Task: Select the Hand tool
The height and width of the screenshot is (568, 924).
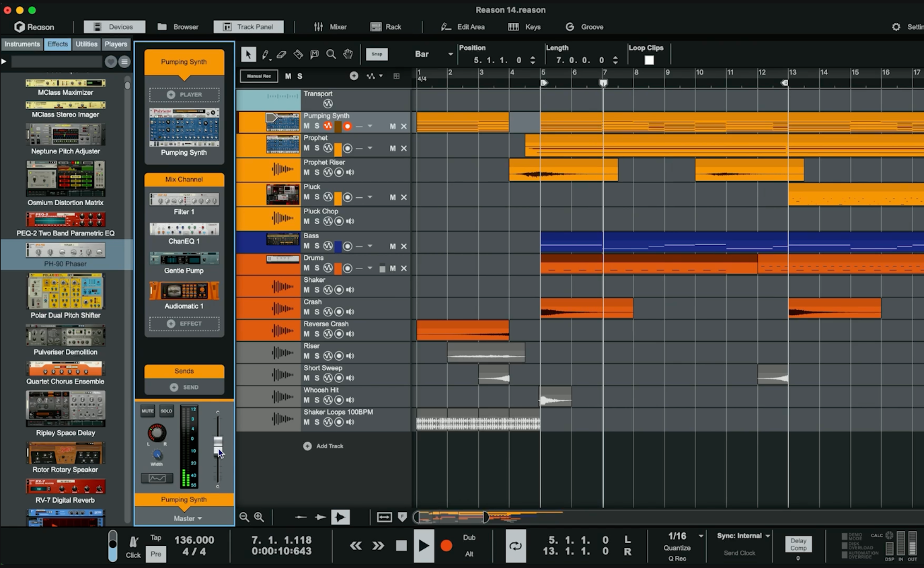Action: click(348, 55)
